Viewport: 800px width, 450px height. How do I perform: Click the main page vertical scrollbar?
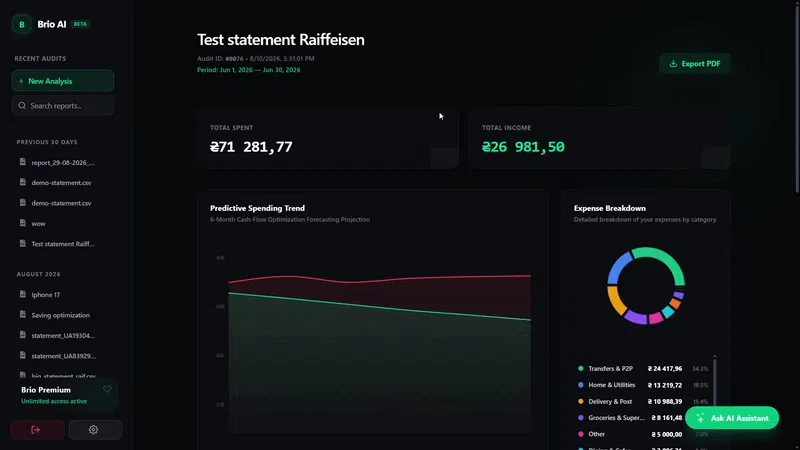pos(796,97)
